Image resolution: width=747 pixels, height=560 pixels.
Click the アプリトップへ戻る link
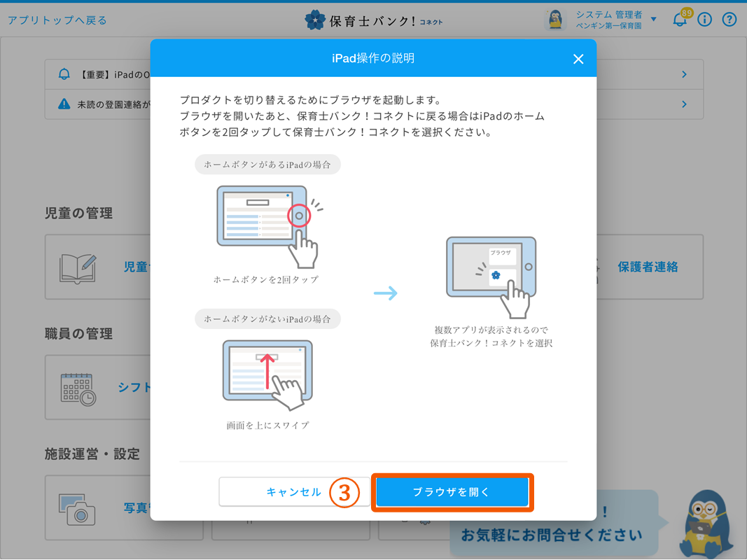[x=57, y=20]
